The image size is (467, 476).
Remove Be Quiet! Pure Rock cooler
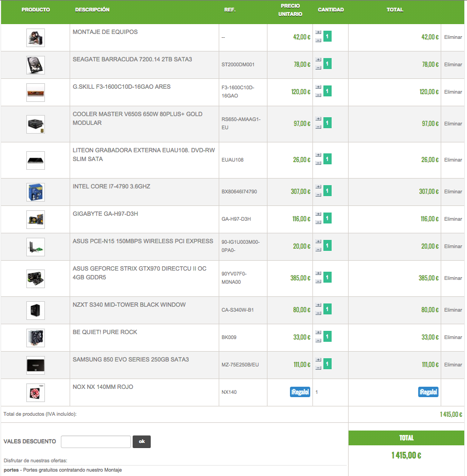click(x=453, y=337)
